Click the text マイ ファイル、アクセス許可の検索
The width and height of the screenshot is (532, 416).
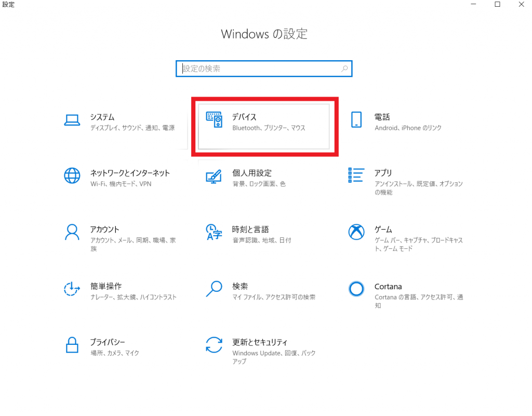tap(274, 297)
